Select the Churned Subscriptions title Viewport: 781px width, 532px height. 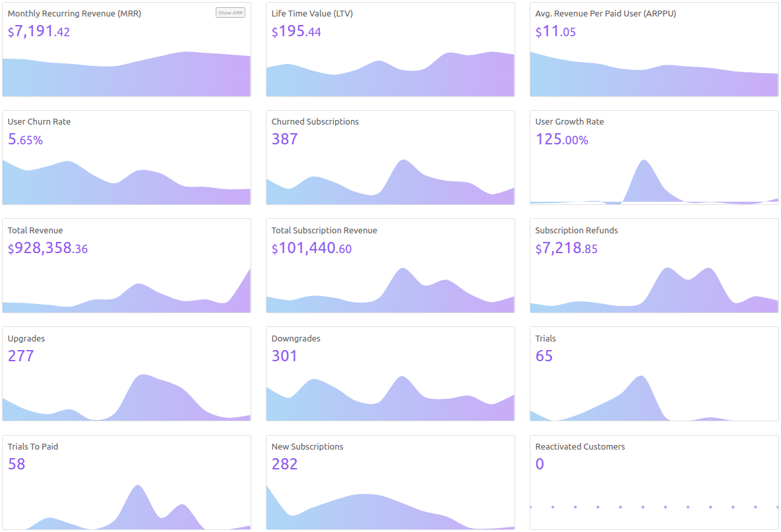pyautogui.click(x=315, y=121)
